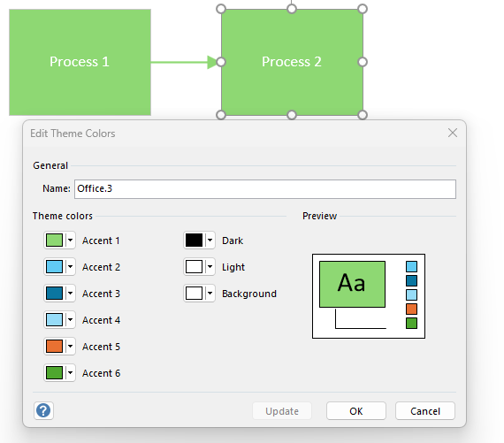Image resolution: width=504 pixels, height=443 pixels.
Task: Open the Dark color dropdown arrow
Action: [210, 241]
